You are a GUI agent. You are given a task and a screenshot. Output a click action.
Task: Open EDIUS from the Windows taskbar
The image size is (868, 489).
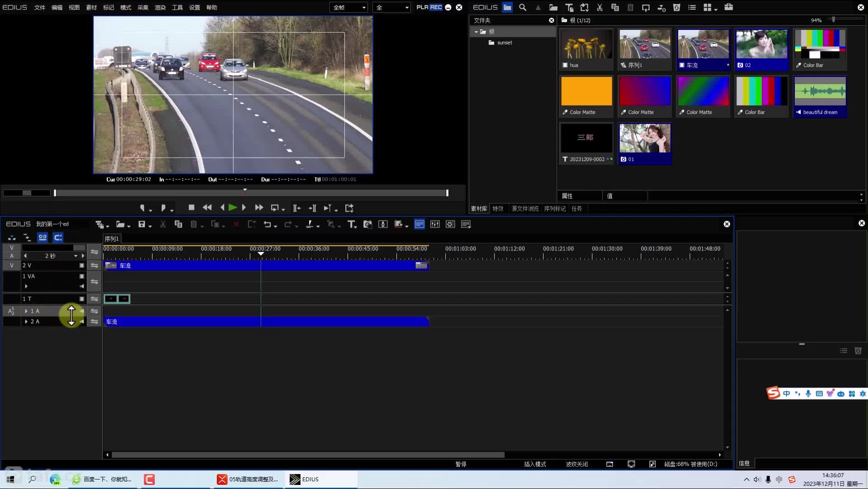tap(321, 479)
